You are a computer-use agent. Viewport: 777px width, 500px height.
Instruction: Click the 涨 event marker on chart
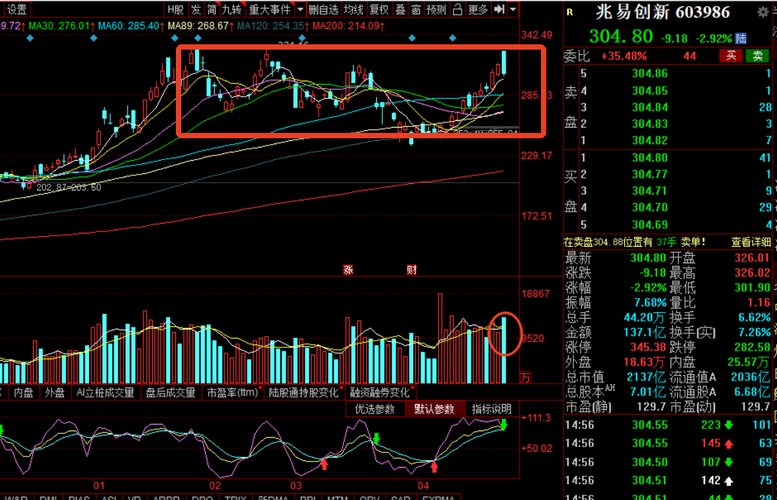[348, 270]
